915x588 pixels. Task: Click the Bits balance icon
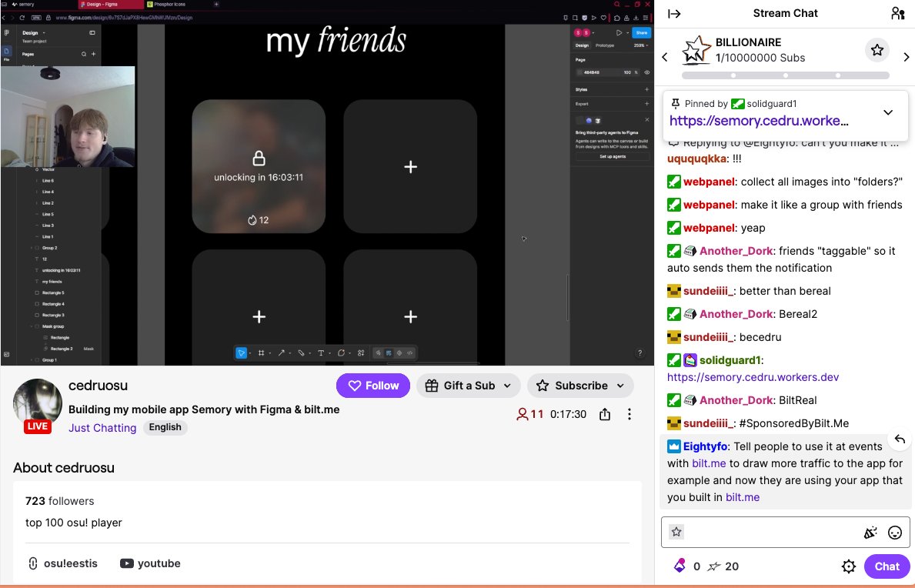point(680,566)
